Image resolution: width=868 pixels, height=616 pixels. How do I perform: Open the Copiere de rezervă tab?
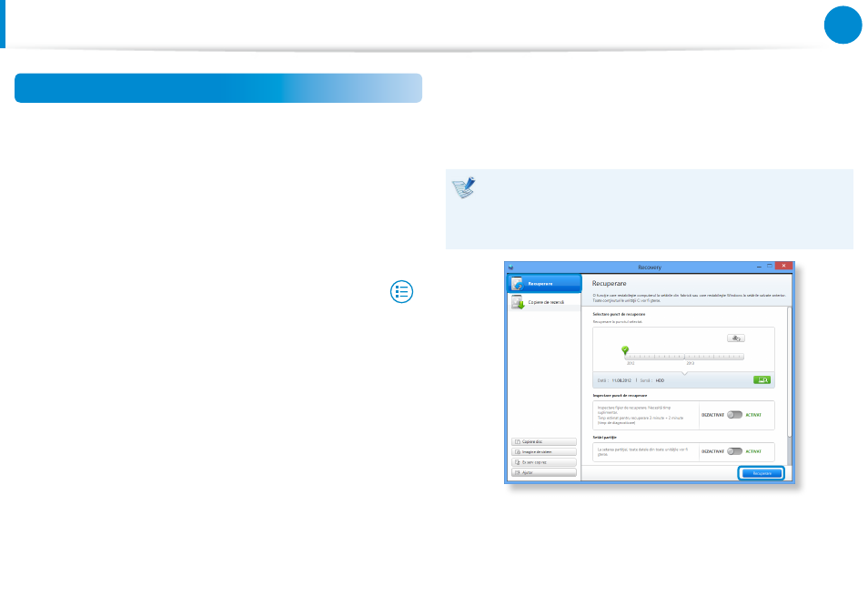[544, 302]
